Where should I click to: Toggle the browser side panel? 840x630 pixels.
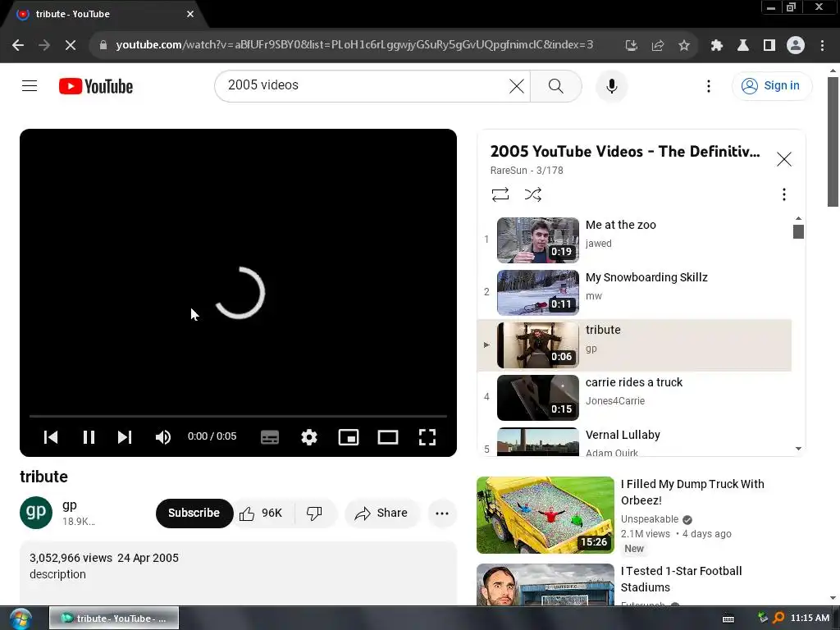[x=769, y=45]
